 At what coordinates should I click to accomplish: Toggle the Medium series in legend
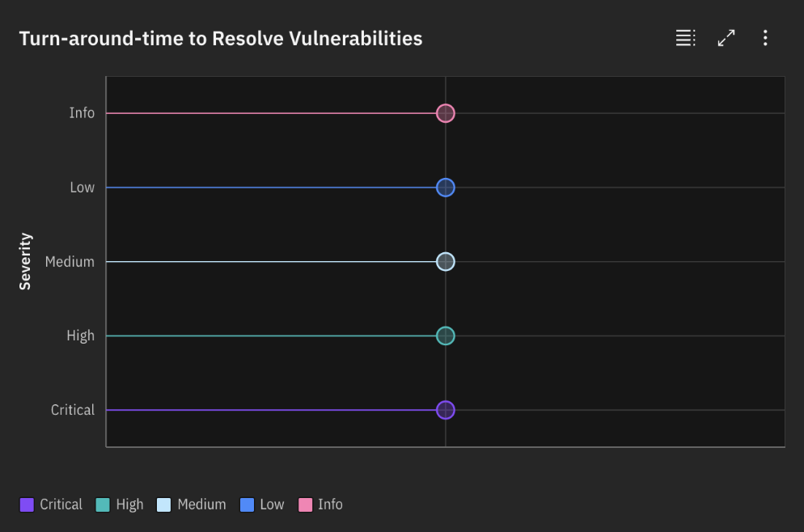pos(191,505)
